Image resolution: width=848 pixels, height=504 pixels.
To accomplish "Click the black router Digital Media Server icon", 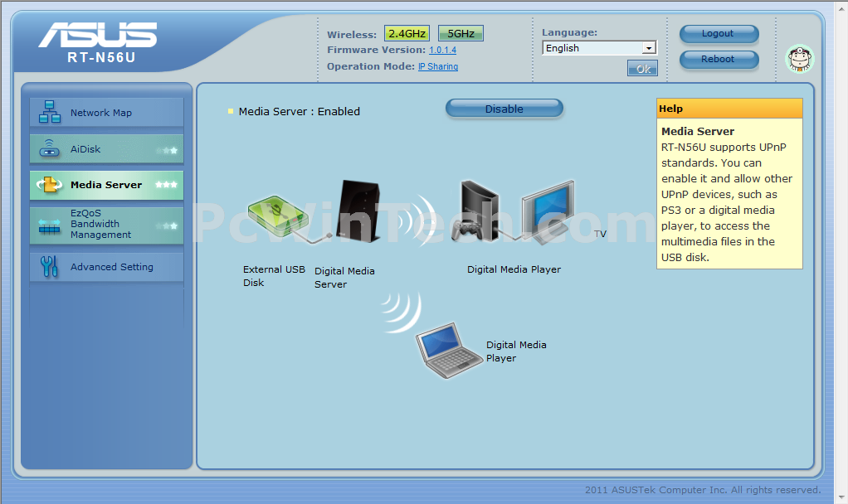I will pos(358,211).
